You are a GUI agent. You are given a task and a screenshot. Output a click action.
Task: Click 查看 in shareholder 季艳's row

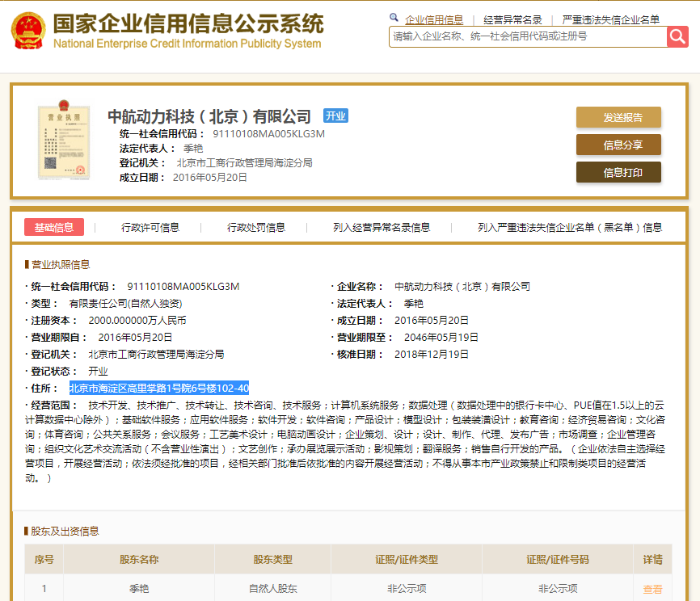[652, 589]
